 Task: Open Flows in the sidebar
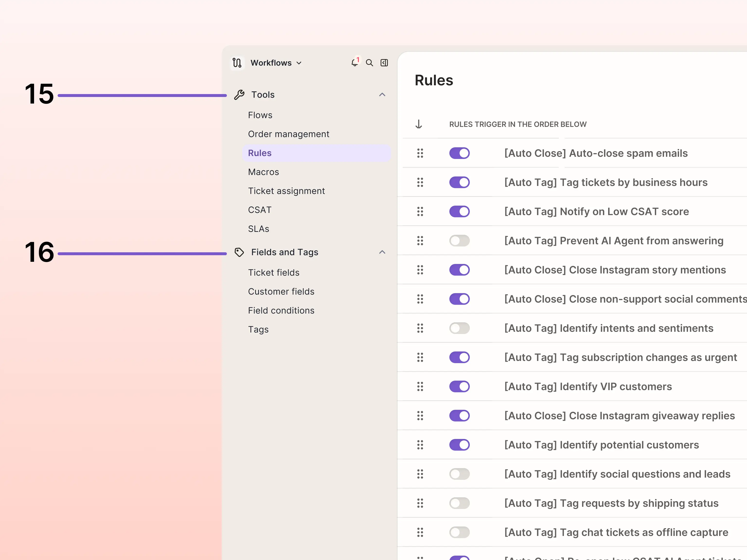tap(260, 115)
